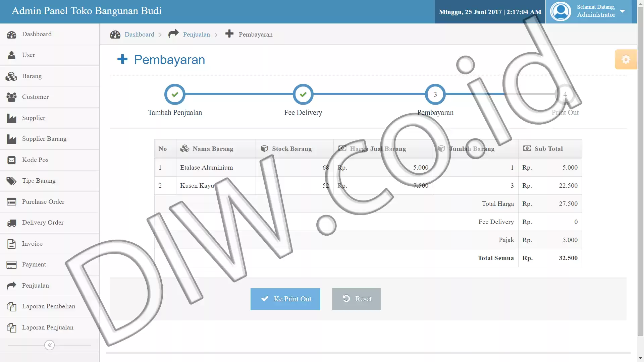Click Ke Print Out button
This screenshot has width=644, height=362.
[x=285, y=299]
